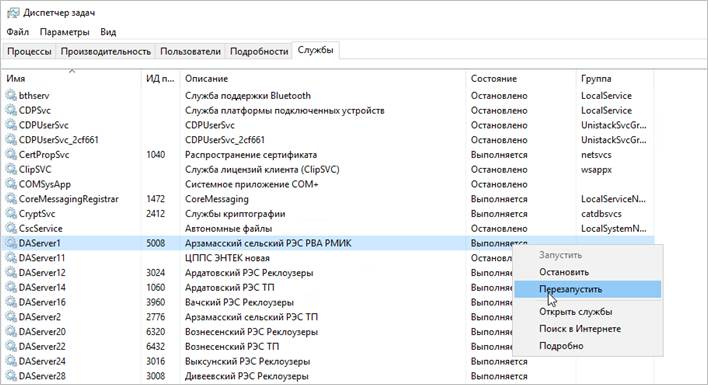Select the DAServer28 gear icon
This screenshot has height=385, width=708.
coord(11,376)
